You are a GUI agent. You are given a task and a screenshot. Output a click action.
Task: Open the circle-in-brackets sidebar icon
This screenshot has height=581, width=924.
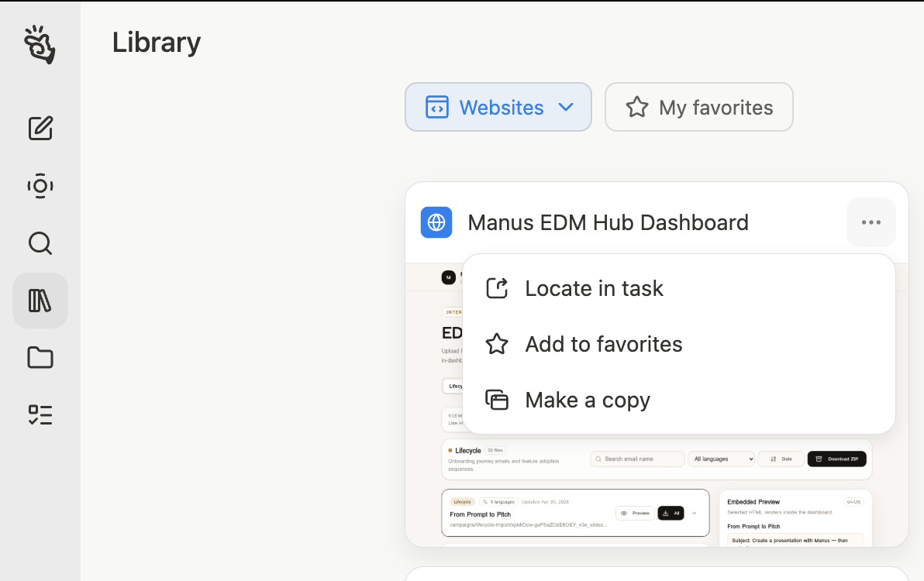pos(40,186)
